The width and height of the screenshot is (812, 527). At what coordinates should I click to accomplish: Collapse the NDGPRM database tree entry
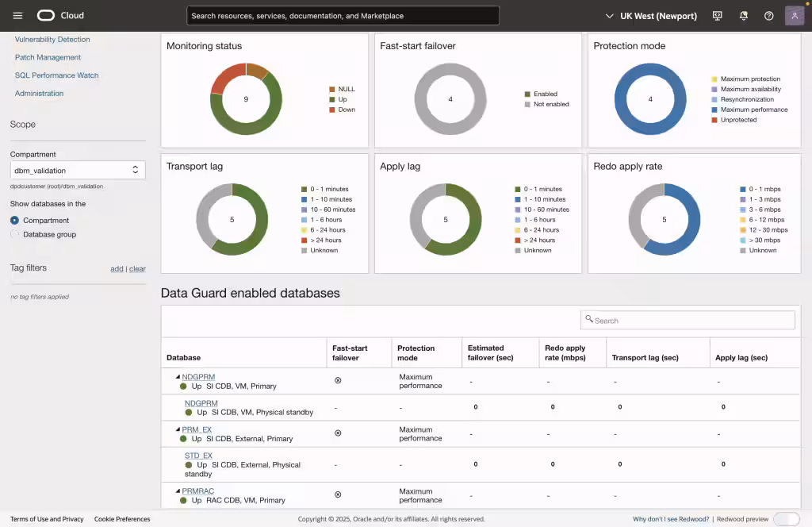[177, 376]
